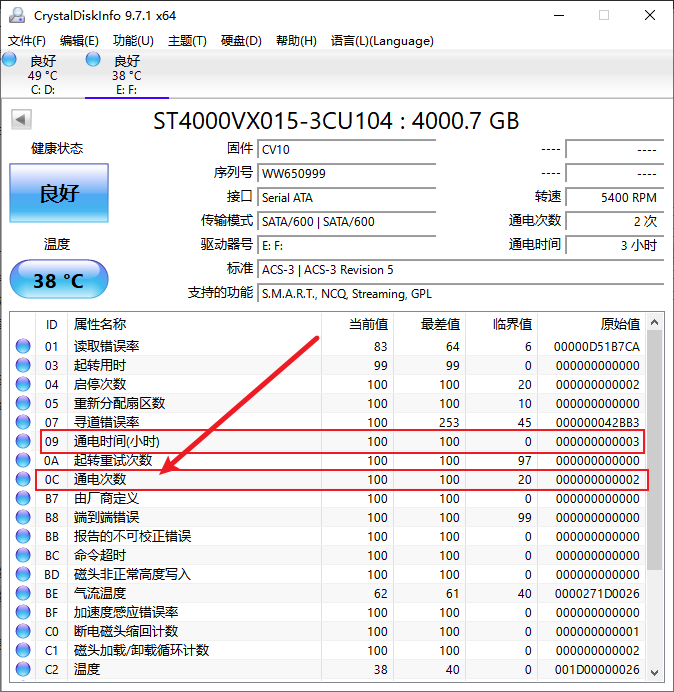Open the 主题(T) menu
The width and height of the screenshot is (674, 692).
click(187, 41)
